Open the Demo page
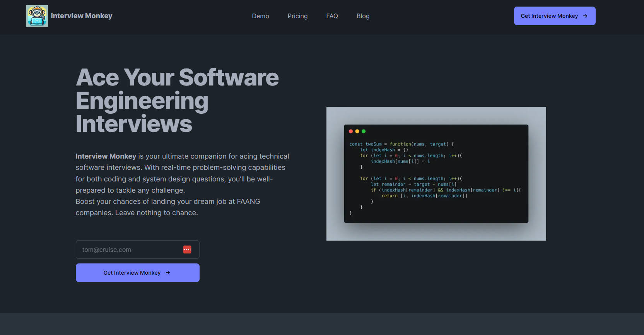This screenshot has height=335, width=644. (260, 16)
